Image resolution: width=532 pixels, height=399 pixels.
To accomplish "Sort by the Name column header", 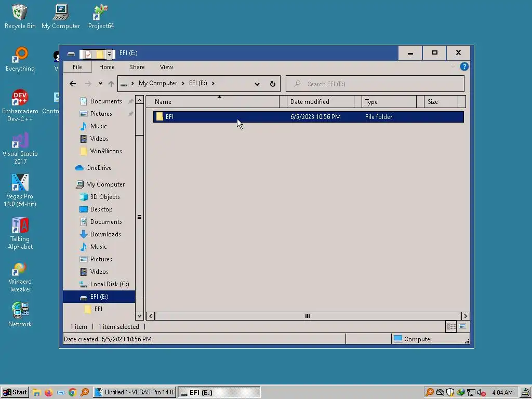I will coord(212,102).
